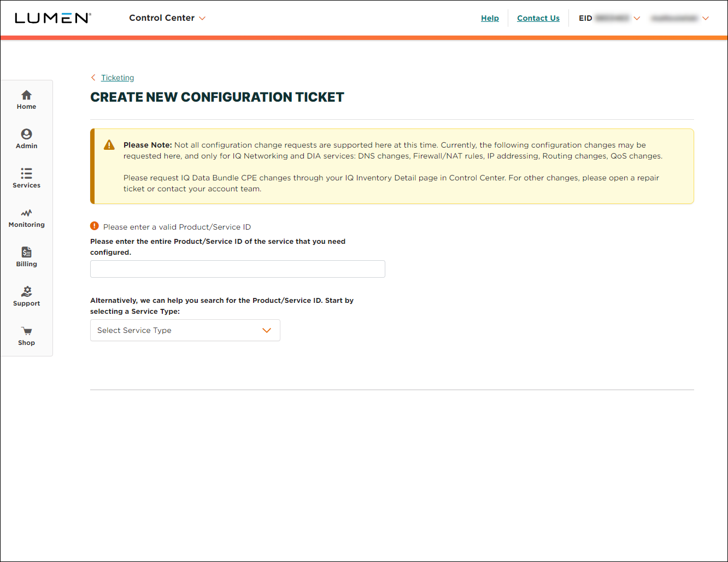
Task: Go back to Ticketing link
Action: pos(118,78)
